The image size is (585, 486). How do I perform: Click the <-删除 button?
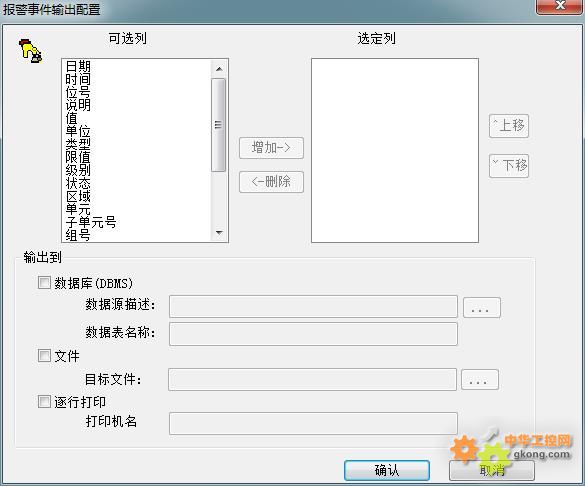point(271,182)
